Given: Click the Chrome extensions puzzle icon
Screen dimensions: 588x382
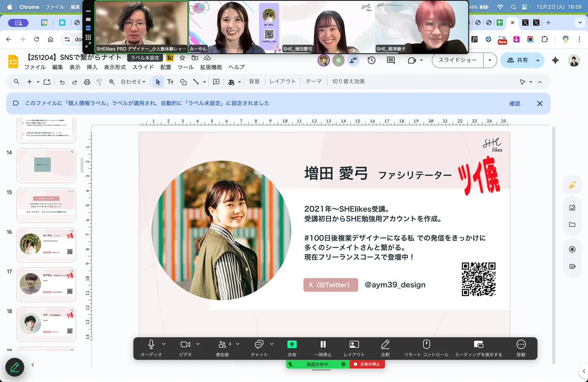Looking at the screenshot, I should 544,39.
